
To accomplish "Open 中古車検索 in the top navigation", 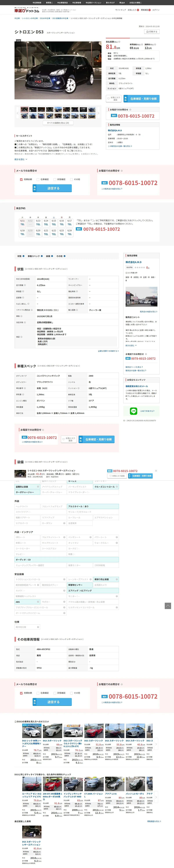I will click(x=37, y=3).
